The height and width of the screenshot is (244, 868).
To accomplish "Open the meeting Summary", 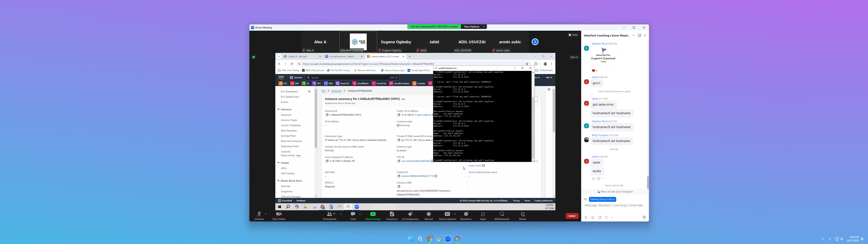I will click(392, 216).
